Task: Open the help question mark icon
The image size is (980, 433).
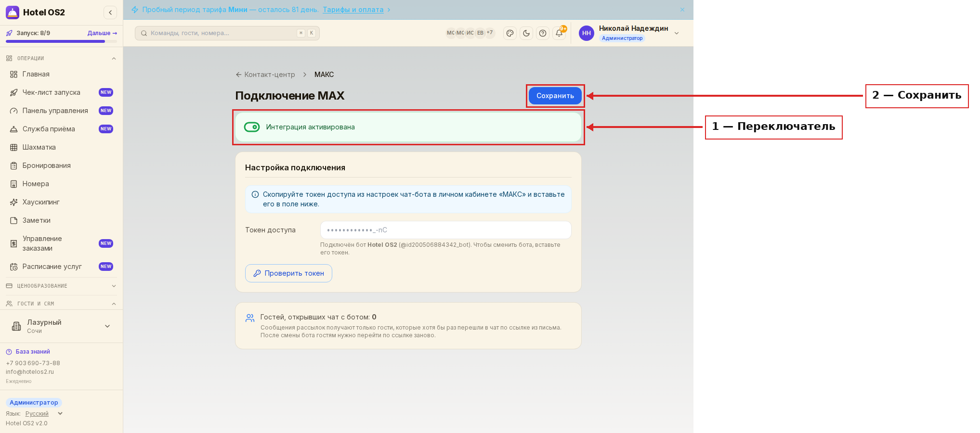Action: point(543,33)
